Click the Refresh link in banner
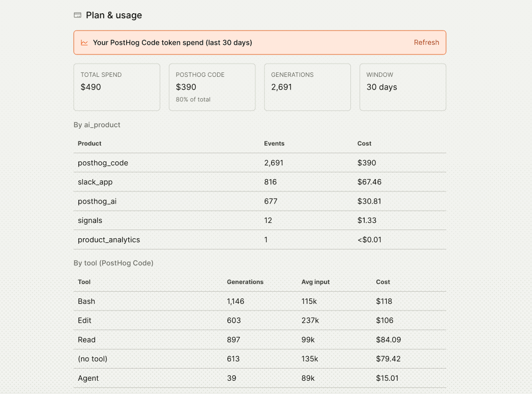532x394 pixels. tap(426, 42)
